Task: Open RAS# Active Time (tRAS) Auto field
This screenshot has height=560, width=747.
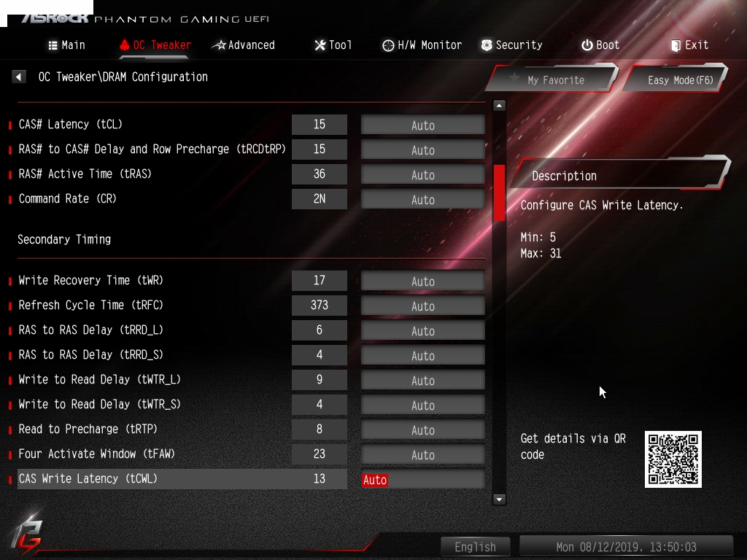Action: click(423, 174)
